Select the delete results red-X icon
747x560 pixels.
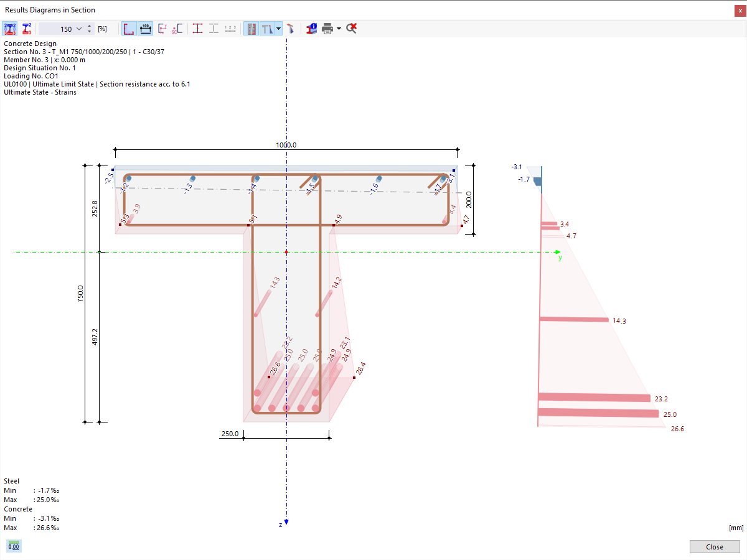(350, 29)
